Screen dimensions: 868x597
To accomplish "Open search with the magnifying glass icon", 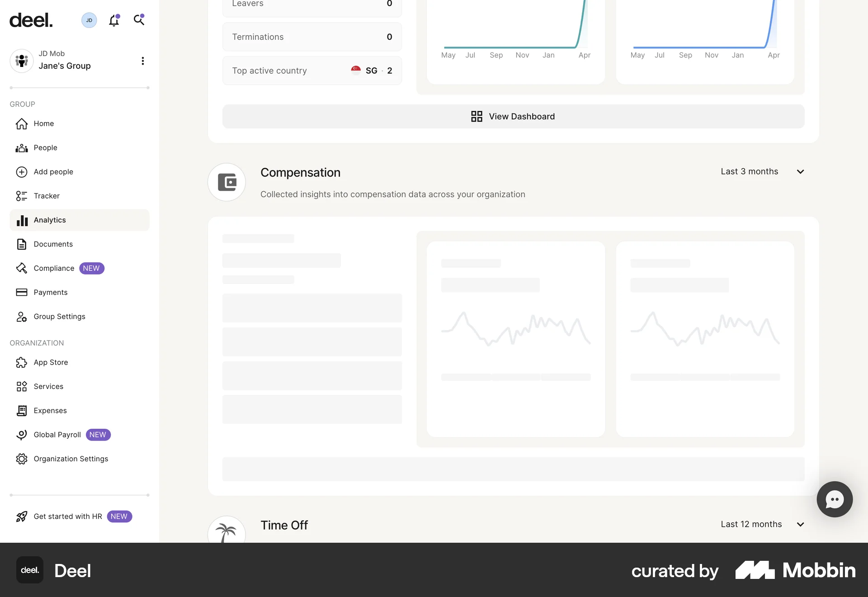I will (x=139, y=20).
